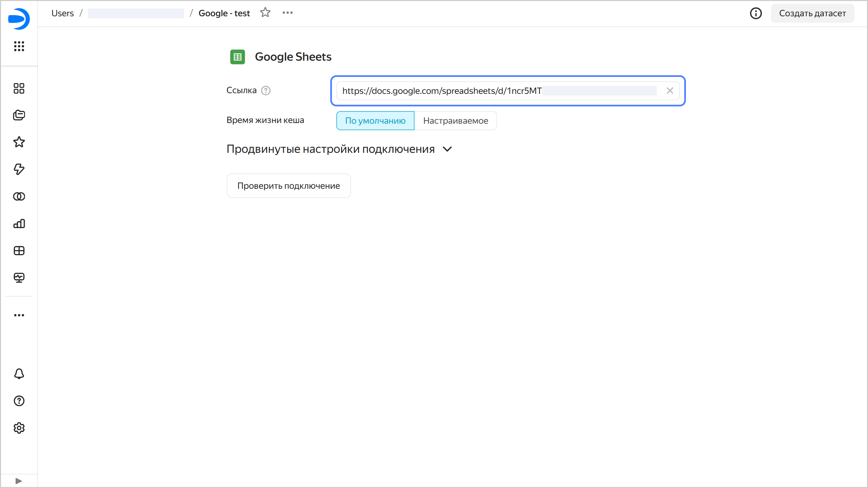Click the DataLens logo icon

(19, 19)
